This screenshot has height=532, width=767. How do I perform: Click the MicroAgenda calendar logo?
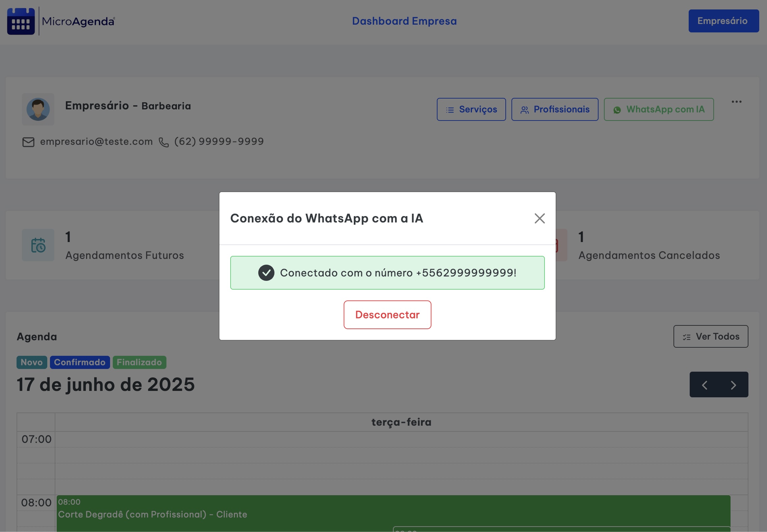pyautogui.click(x=21, y=21)
